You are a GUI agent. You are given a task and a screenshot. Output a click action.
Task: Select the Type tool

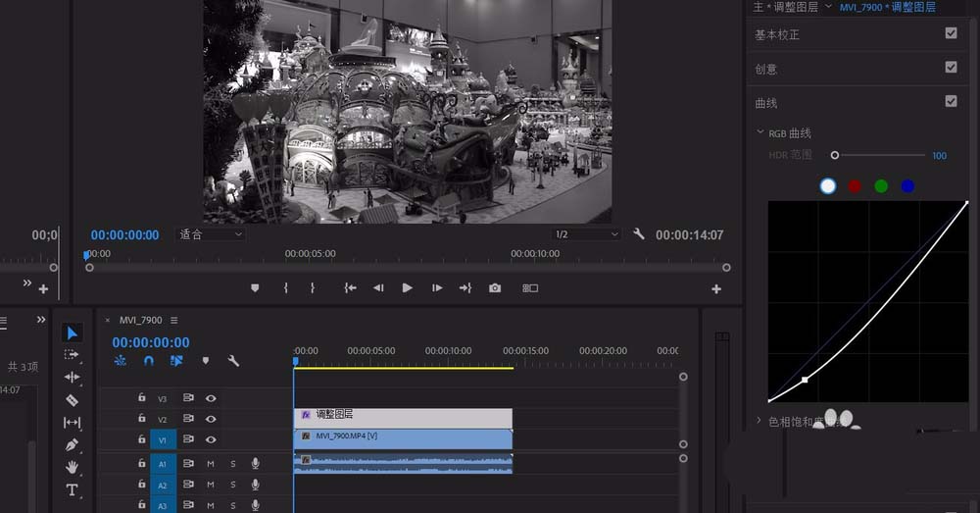coord(72,489)
